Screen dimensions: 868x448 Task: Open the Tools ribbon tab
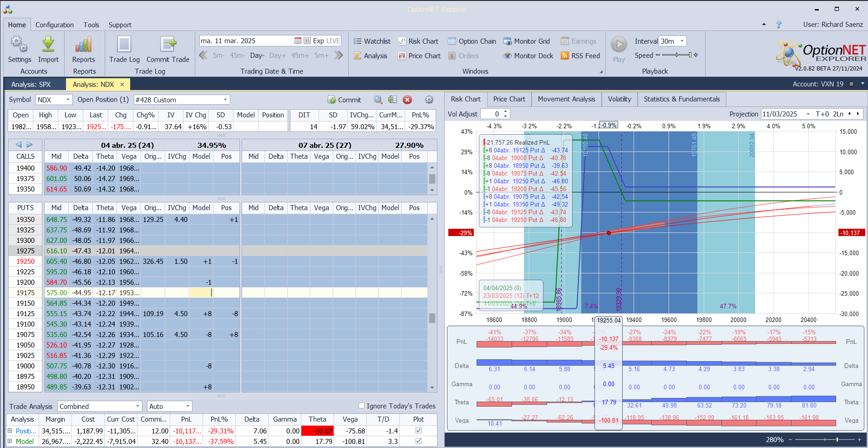[91, 25]
